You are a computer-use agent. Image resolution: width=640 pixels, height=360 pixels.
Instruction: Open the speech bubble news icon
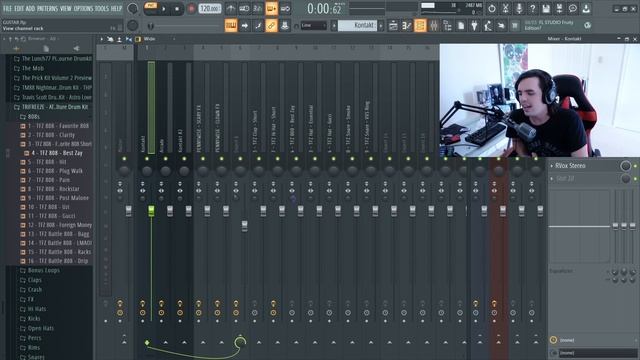tap(573, 8)
